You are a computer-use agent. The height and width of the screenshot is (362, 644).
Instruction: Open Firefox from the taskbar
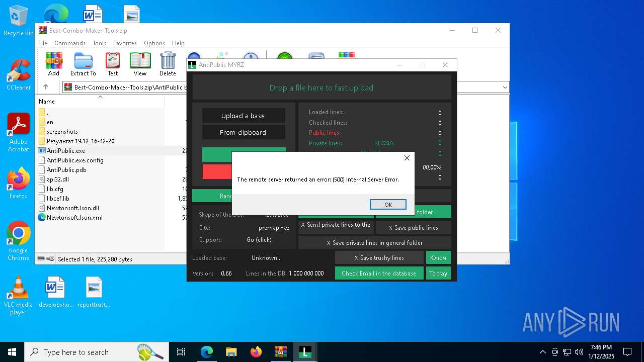click(x=256, y=352)
